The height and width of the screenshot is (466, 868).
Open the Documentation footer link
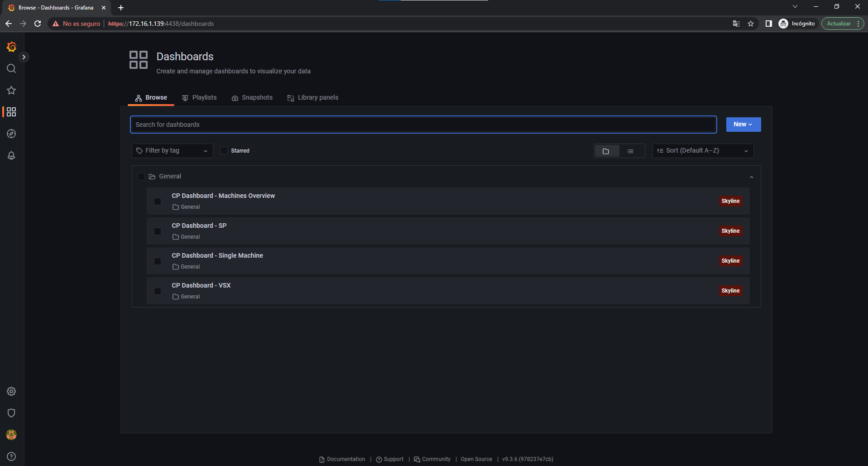342,459
